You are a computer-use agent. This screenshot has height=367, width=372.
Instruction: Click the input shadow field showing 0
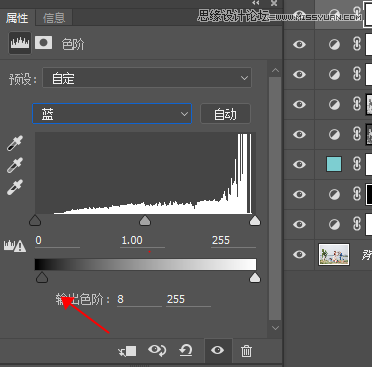coord(57,241)
